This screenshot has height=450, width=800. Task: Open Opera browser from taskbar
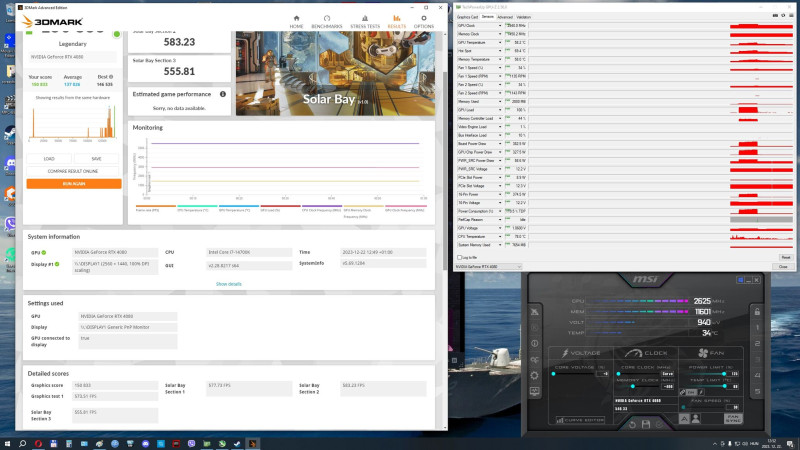point(38,444)
